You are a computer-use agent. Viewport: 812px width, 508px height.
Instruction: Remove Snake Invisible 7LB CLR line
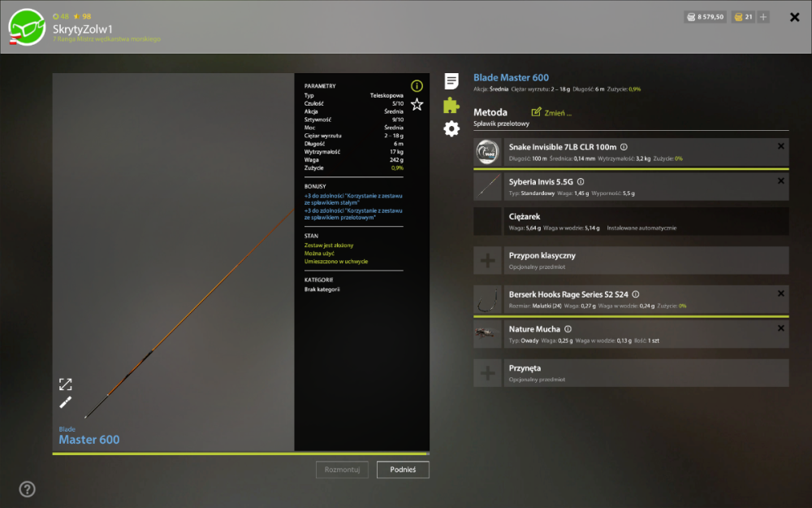tap(780, 146)
